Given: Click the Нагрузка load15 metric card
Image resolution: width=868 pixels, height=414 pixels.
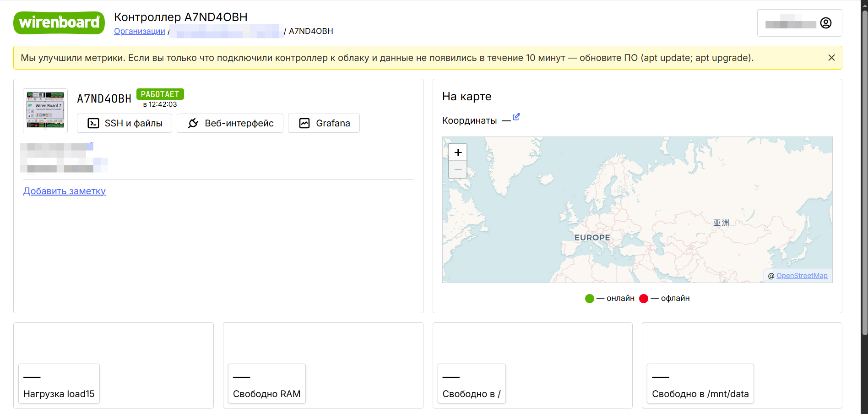Looking at the screenshot, I should [59, 384].
